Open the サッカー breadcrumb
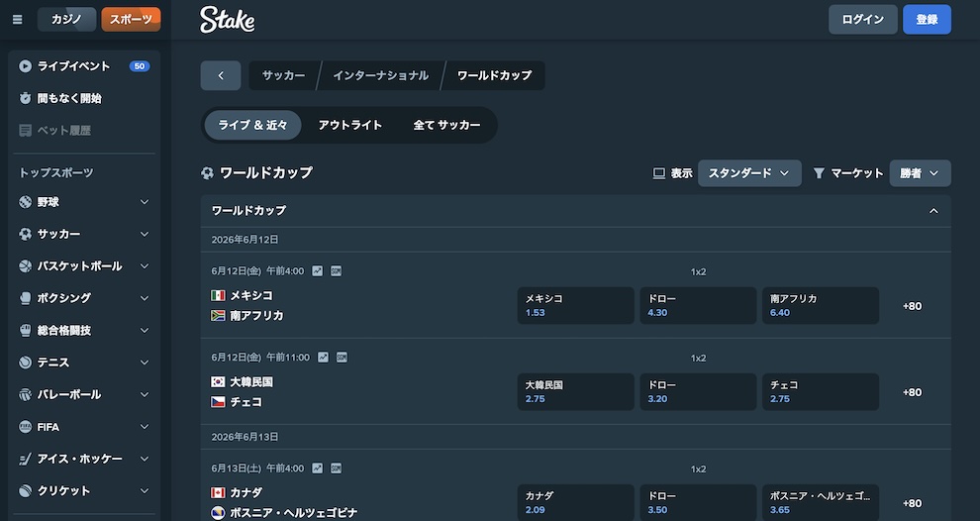 284,75
